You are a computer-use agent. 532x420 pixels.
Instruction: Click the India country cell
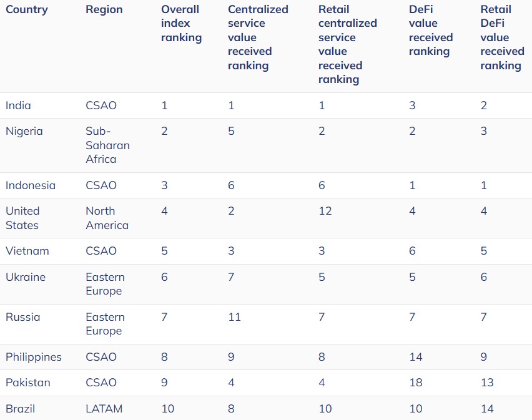click(x=18, y=105)
